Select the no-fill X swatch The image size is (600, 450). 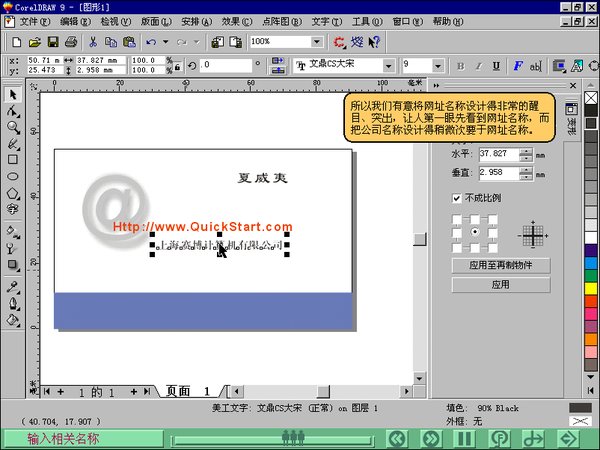591,98
